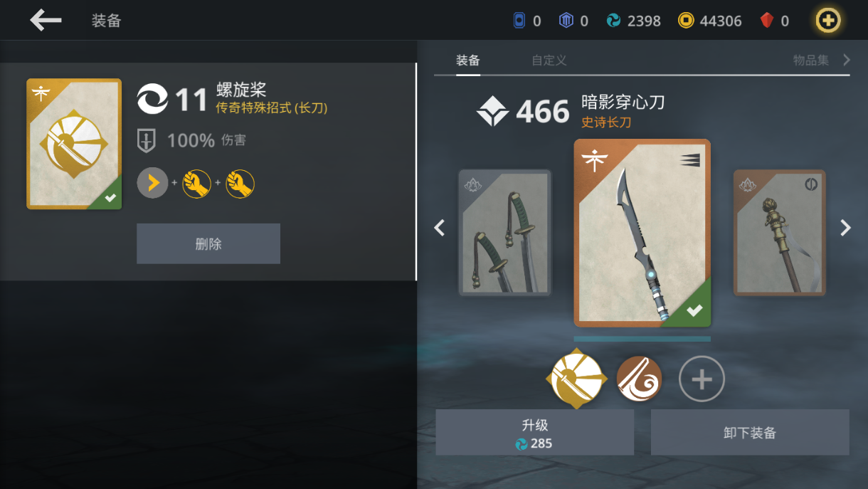Click the 删除 button

coord(208,243)
